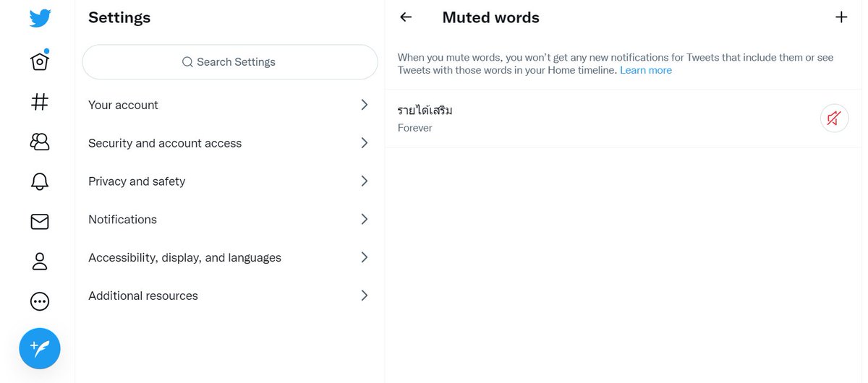Go to Home timeline icon

click(x=40, y=61)
